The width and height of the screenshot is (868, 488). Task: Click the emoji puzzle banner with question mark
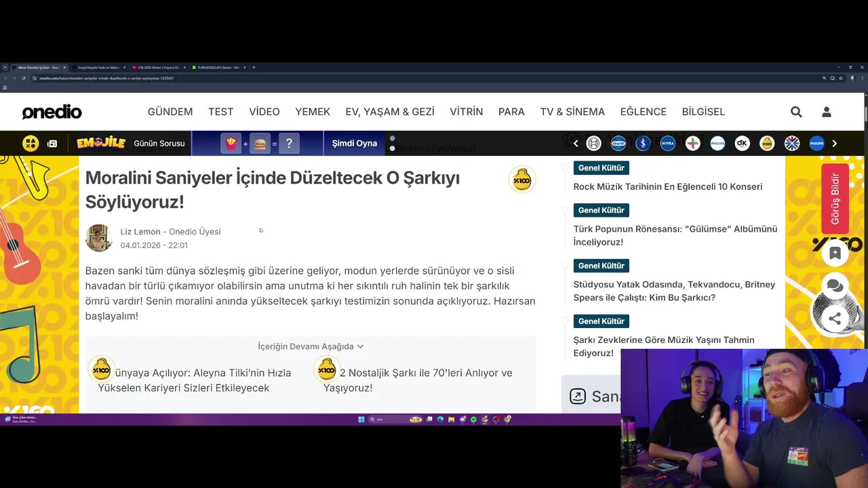[258, 144]
